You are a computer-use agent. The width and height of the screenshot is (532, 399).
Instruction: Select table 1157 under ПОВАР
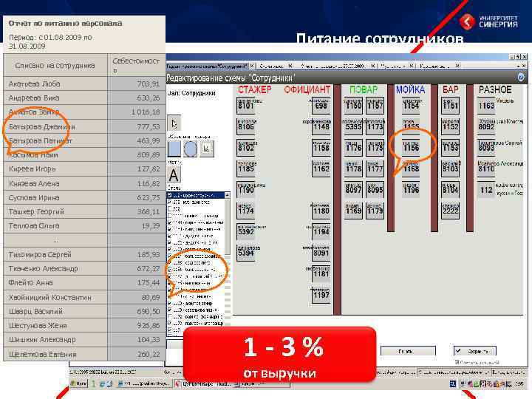tap(375, 106)
